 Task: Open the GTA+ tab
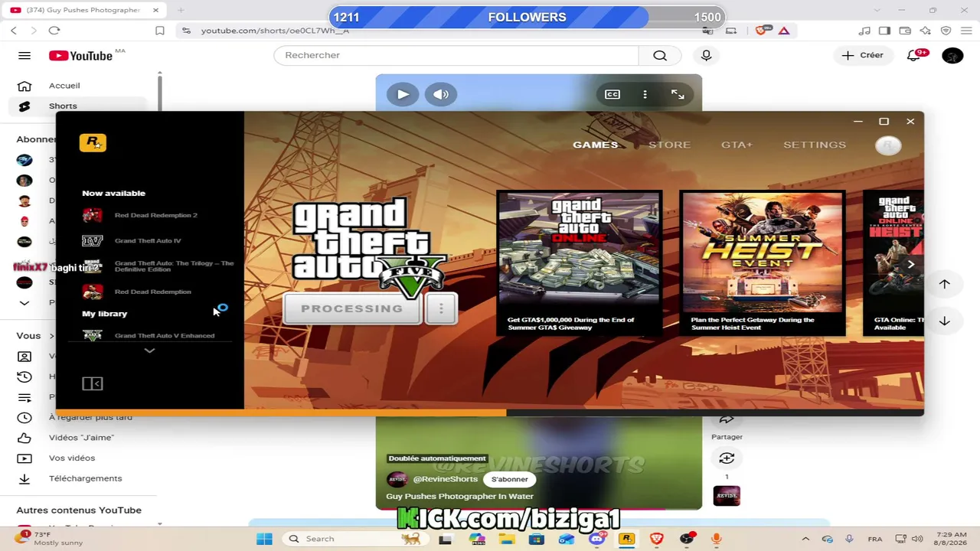point(737,145)
